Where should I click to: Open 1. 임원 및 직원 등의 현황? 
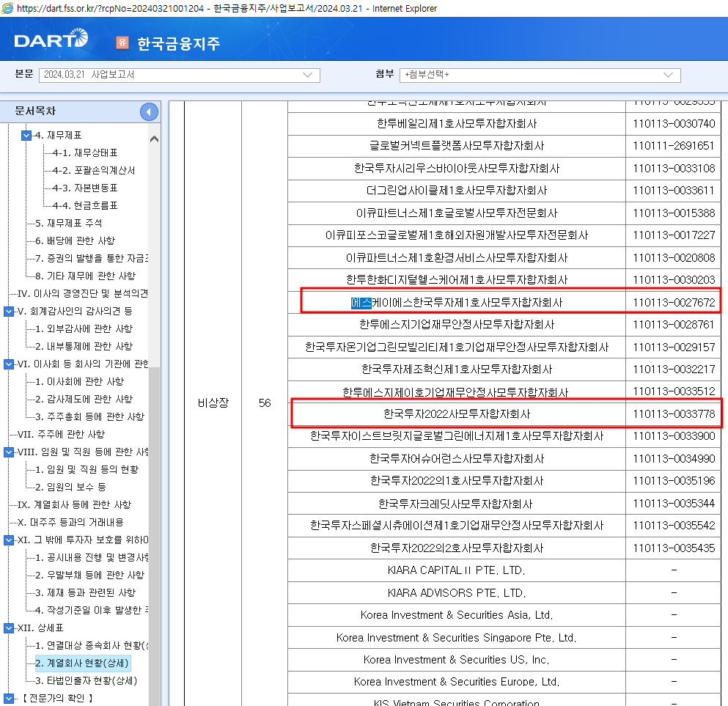(x=87, y=470)
